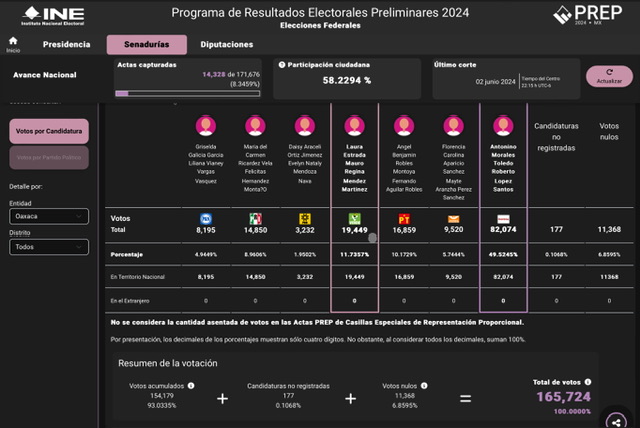
Task: Switch to Votos por Partido Político view
Action: coord(49,157)
